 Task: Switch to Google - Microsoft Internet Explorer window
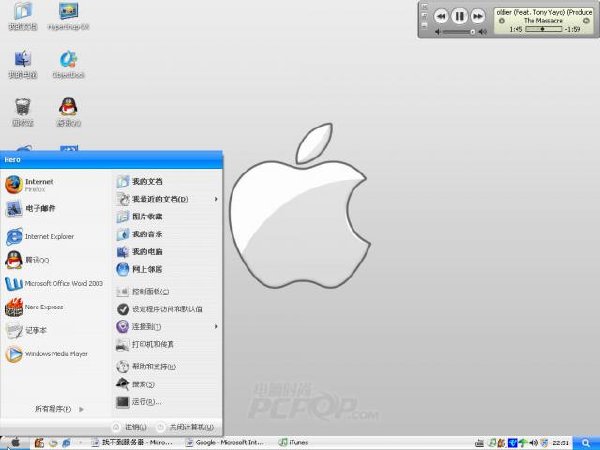pos(225,443)
